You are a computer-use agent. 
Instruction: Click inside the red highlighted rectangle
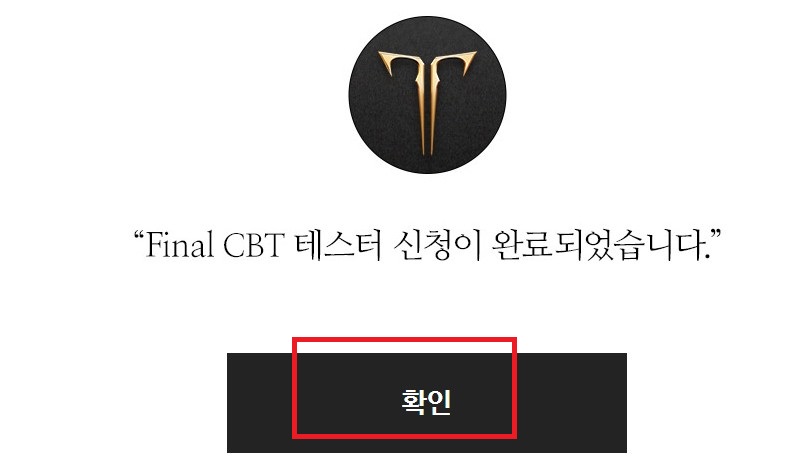click(x=404, y=387)
